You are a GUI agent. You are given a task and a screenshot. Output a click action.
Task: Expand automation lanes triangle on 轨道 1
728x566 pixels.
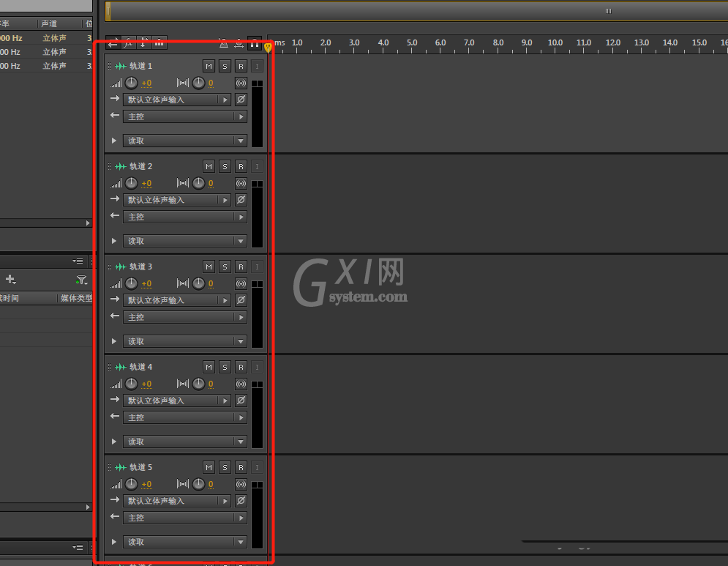coord(113,141)
